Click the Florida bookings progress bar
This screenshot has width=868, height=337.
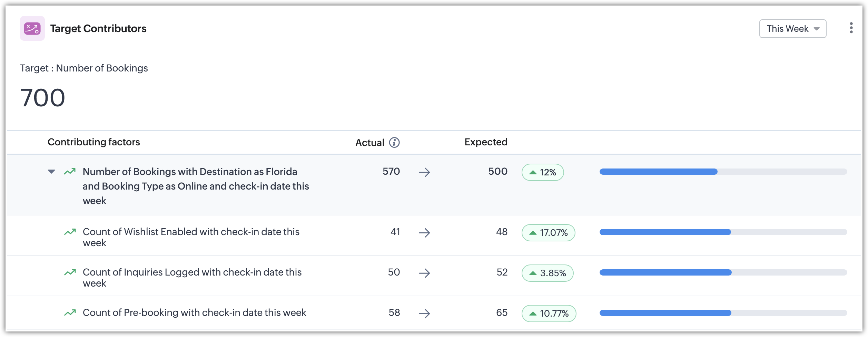coord(723,172)
